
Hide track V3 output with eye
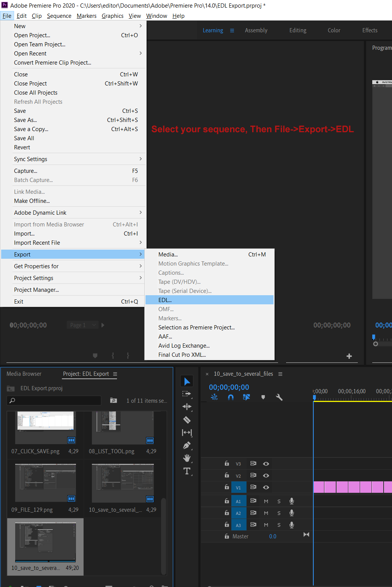(266, 464)
